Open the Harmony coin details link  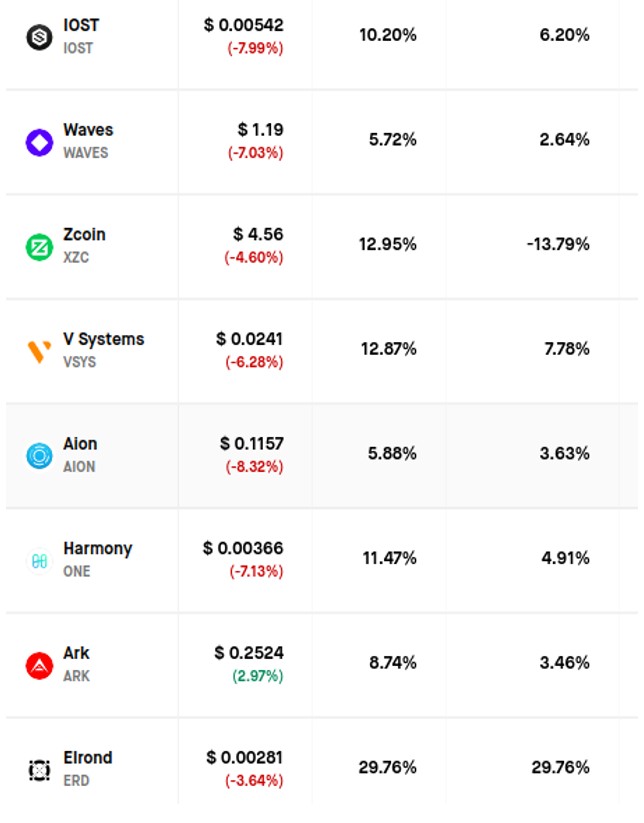[x=97, y=549]
